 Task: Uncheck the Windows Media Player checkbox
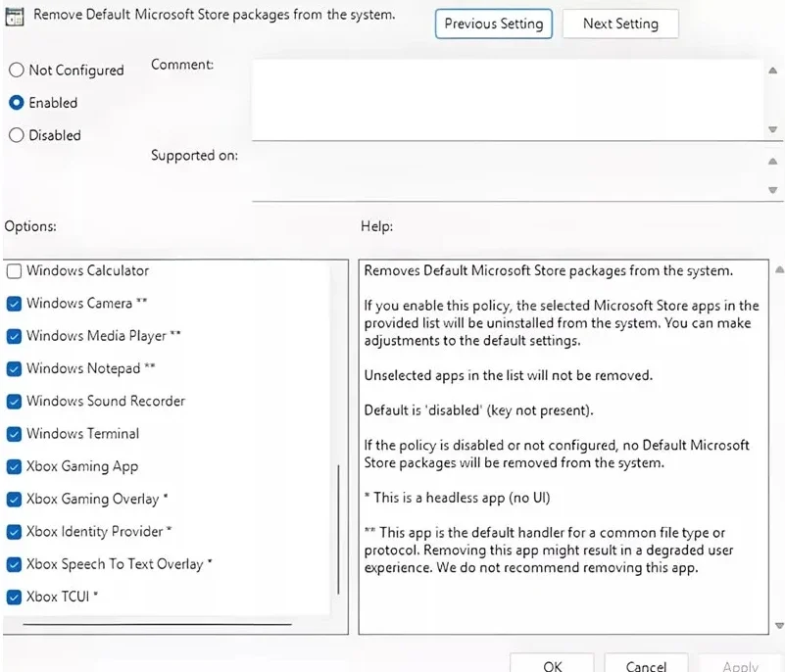tap(14, 336)
